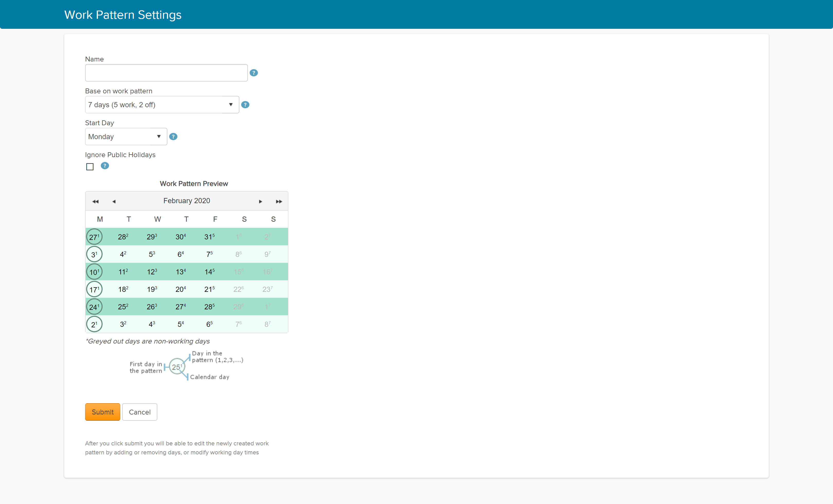
Task: Click in the Name input field
Action: coord(166,73)
